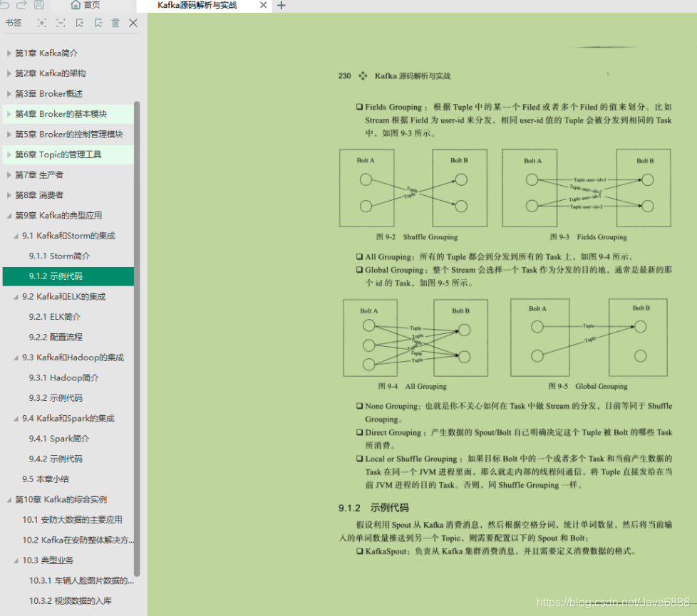Go to 10.3 典型业务

(48, 560)
